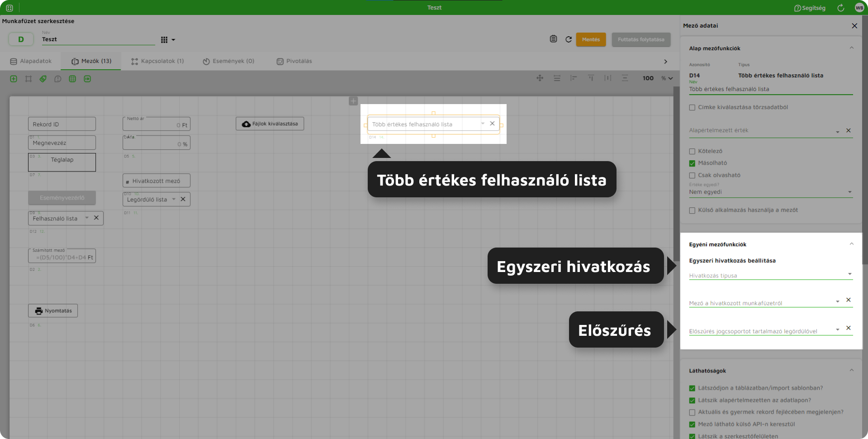This screenshot has height=439, width=868.
Task: Click the Futtatás folytatása button
Action: click(641, 39)
